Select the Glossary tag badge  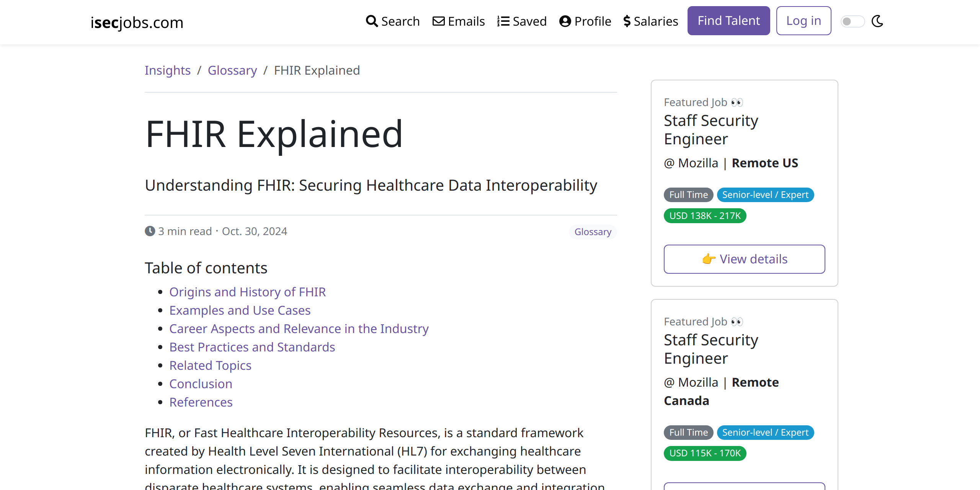pyautogui.click(x=593, y=232)
